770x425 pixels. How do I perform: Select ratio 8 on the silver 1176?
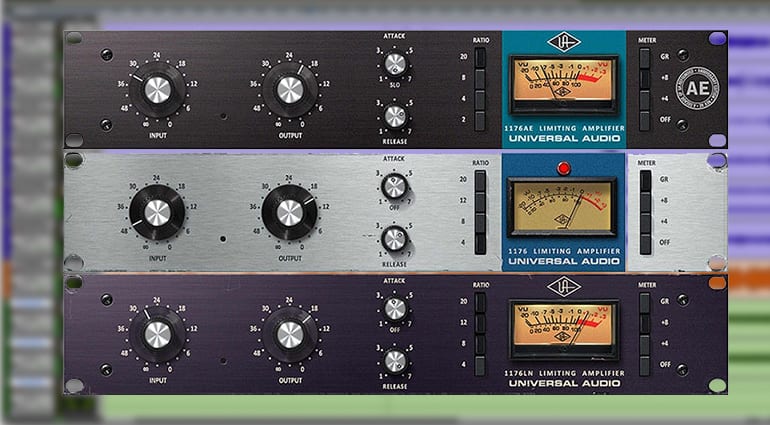pos(480,223)
